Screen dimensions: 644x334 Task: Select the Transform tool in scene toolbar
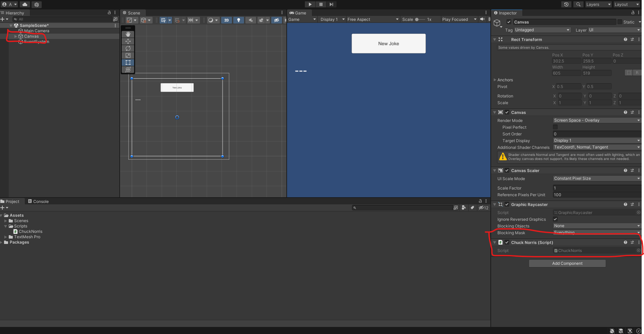128,70
